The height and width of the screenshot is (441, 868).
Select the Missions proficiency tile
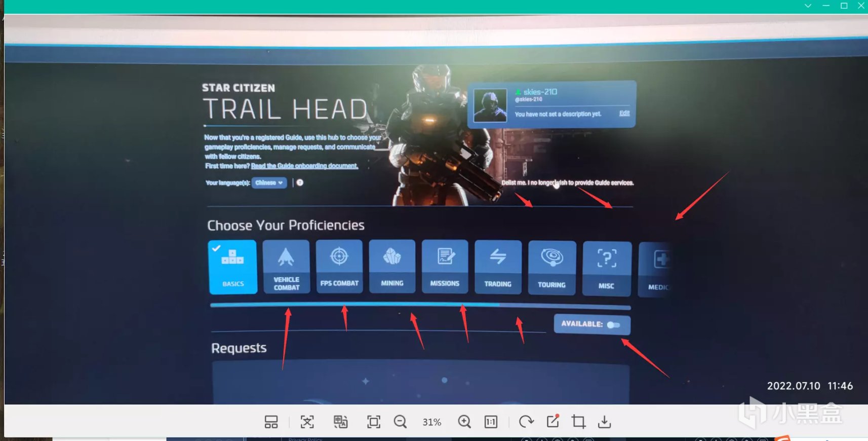tap(445, 267)
